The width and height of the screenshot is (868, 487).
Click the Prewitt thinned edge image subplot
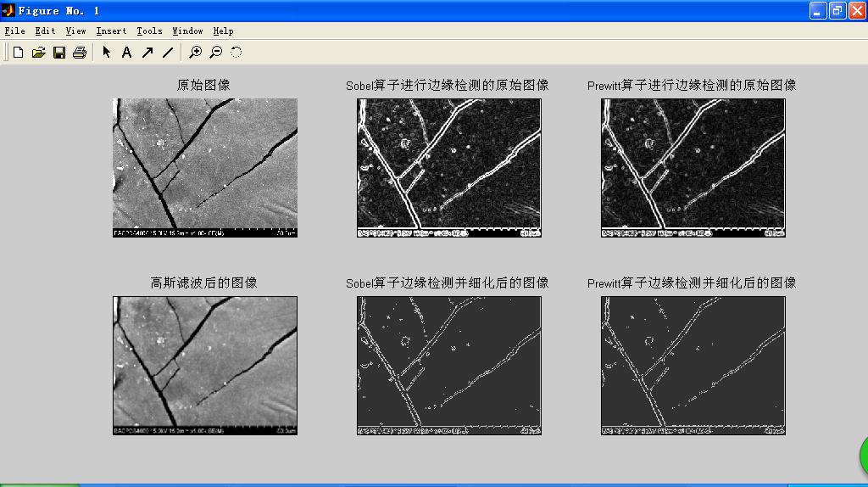[693, 366]
